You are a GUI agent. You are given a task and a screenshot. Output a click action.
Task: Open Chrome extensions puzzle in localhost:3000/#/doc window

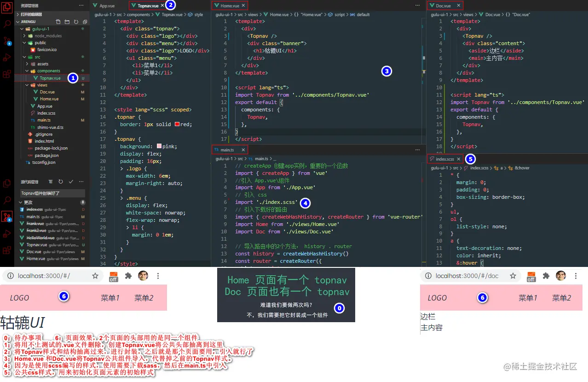(546, 276)
